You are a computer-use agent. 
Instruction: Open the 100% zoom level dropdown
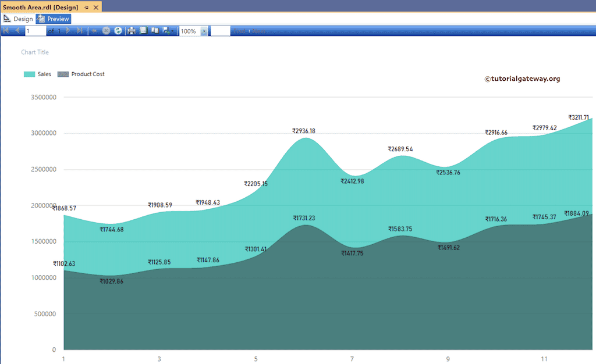[204, 31]
